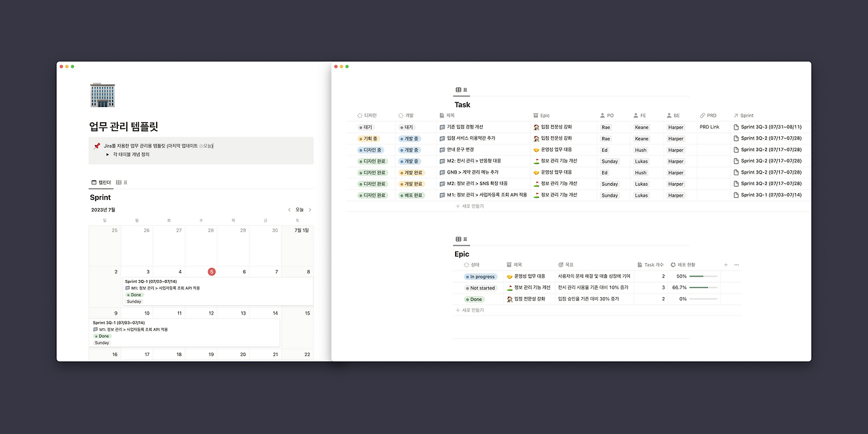Image resolution: width=868 pixels, height=434 pixels.
Task: Click the 50% progress bar
Action: click(703, 277)
